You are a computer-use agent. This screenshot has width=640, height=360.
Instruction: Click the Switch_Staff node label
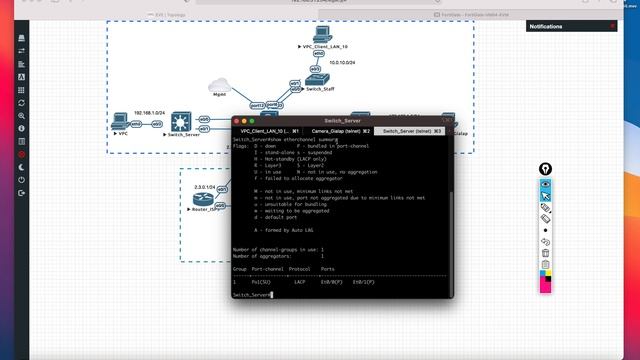tap(320, 89)
